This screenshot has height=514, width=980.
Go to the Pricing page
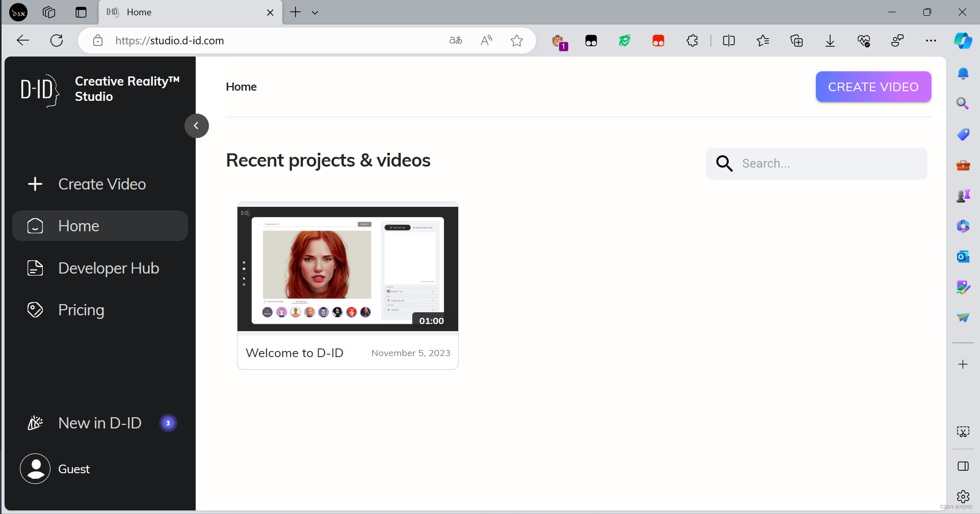[x=100, y=310]
